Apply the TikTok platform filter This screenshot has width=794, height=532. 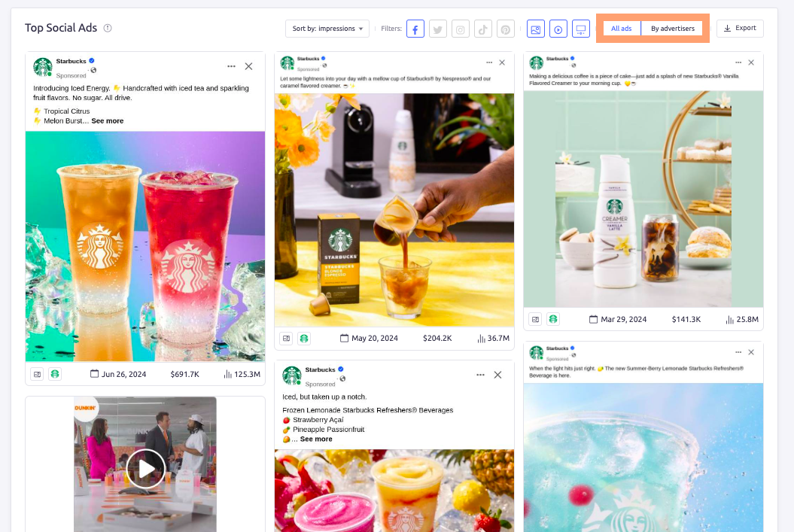[x=482, y=28]
